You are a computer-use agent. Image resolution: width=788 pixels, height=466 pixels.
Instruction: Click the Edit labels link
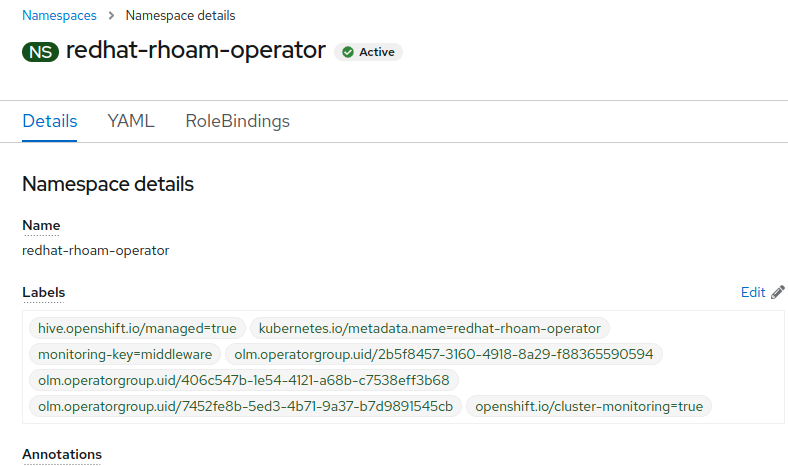[x=753, y=293]
